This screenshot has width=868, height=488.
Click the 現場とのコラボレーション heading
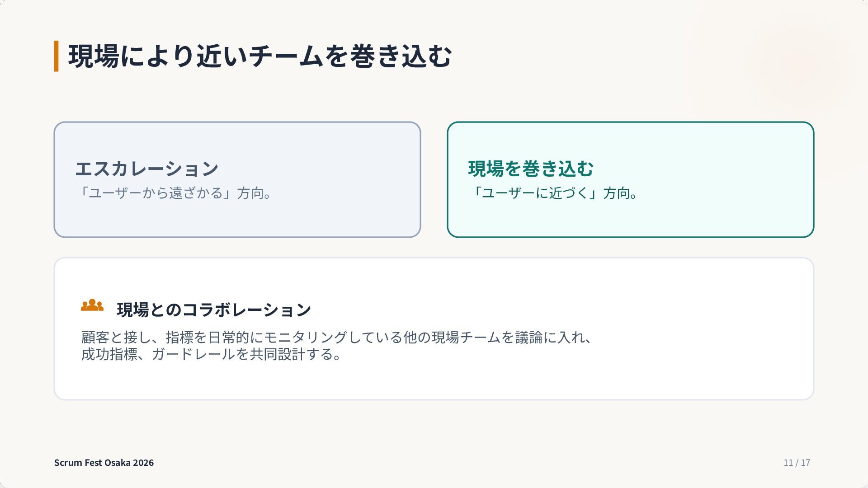pyautogui.click(x=214, y=310)
